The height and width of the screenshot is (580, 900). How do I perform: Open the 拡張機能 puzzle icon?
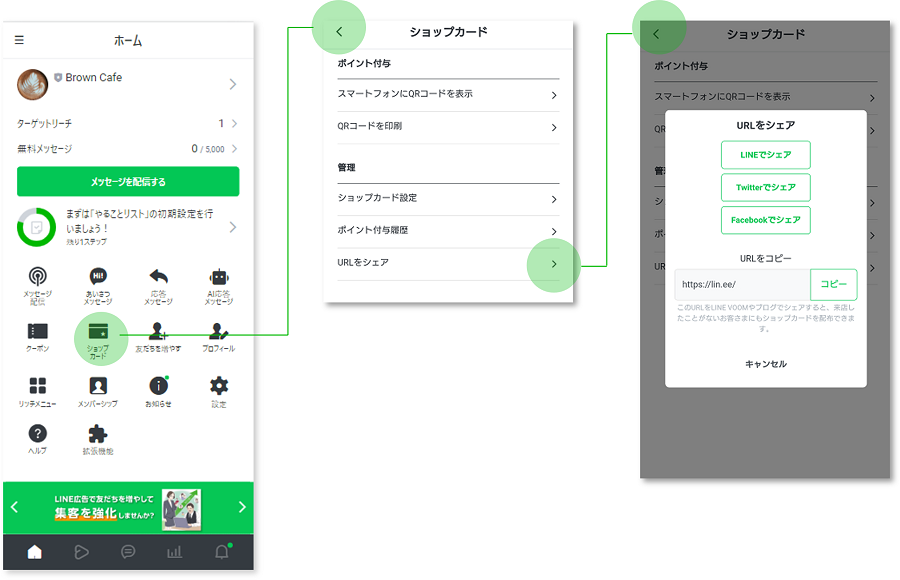click(x=98, y=435)
